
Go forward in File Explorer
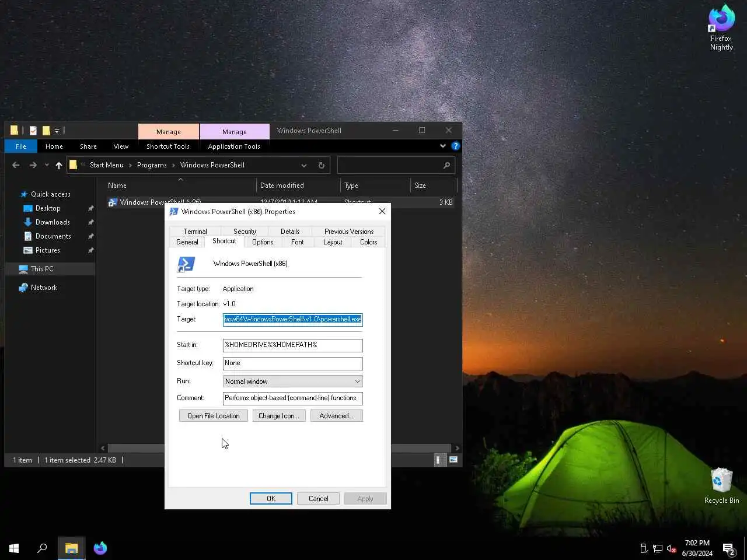pos(33,165)
